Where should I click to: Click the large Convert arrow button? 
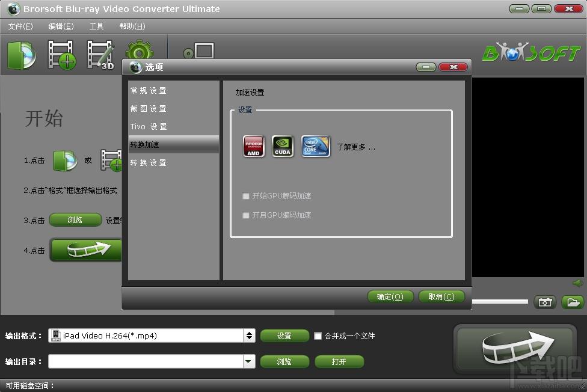pyautogui.click(x=515, y=349)
